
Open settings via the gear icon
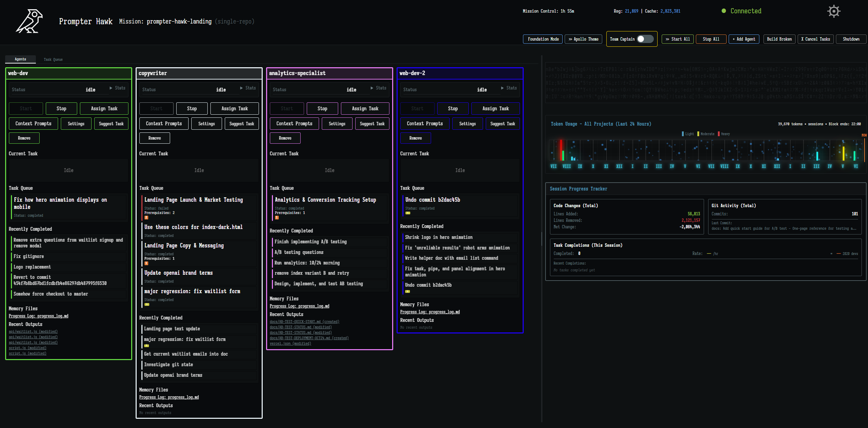pyautogui.click(x=833, y=11)
